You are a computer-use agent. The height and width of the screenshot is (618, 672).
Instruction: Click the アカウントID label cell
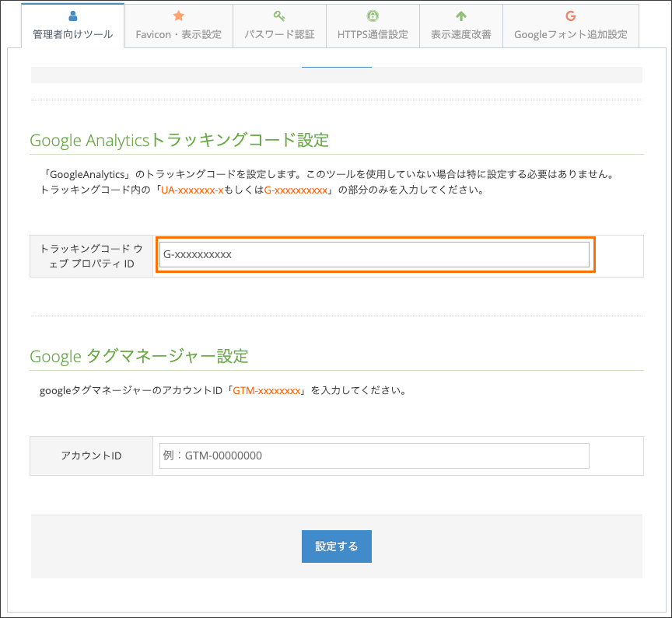[91, 456]
